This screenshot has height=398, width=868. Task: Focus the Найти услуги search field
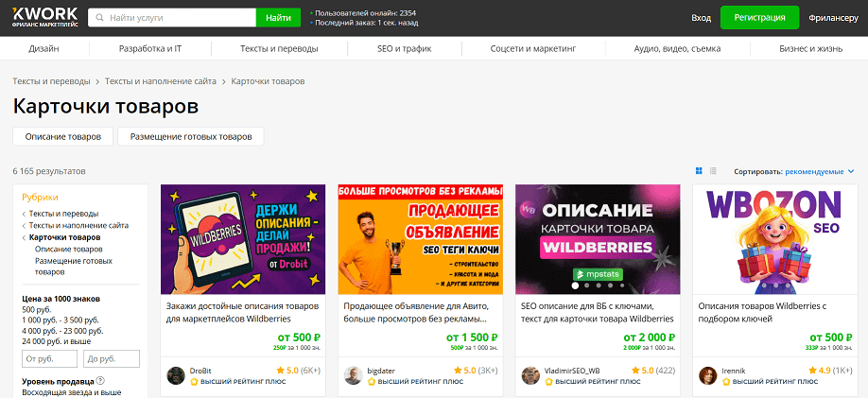click(172, 18)
